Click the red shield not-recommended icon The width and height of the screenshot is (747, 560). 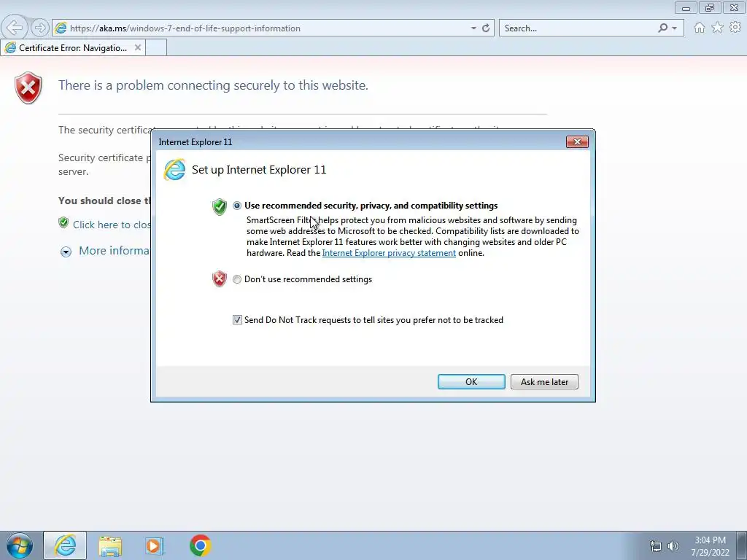[219, 279]
